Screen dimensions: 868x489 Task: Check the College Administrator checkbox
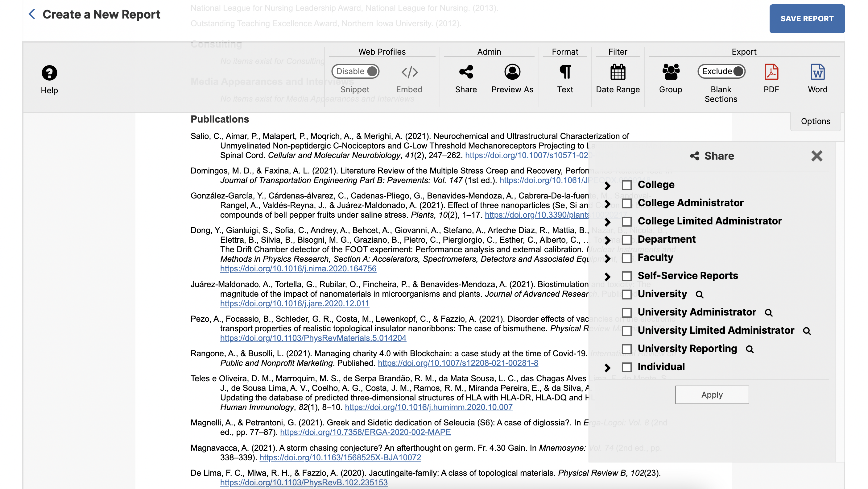coord(627,203)
